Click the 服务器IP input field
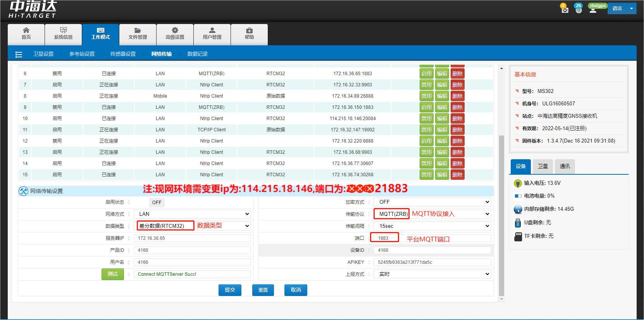This screenshot has width=644, height=320. (192, 238)
